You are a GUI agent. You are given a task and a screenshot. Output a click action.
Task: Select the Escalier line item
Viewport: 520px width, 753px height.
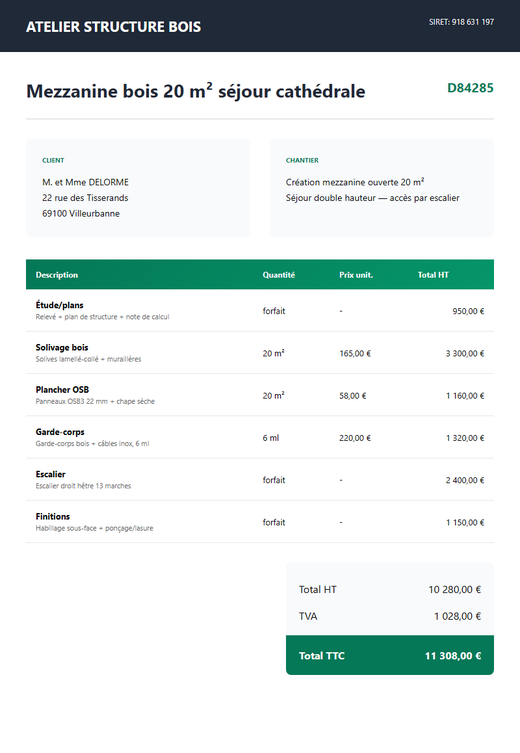click(260, 479)
